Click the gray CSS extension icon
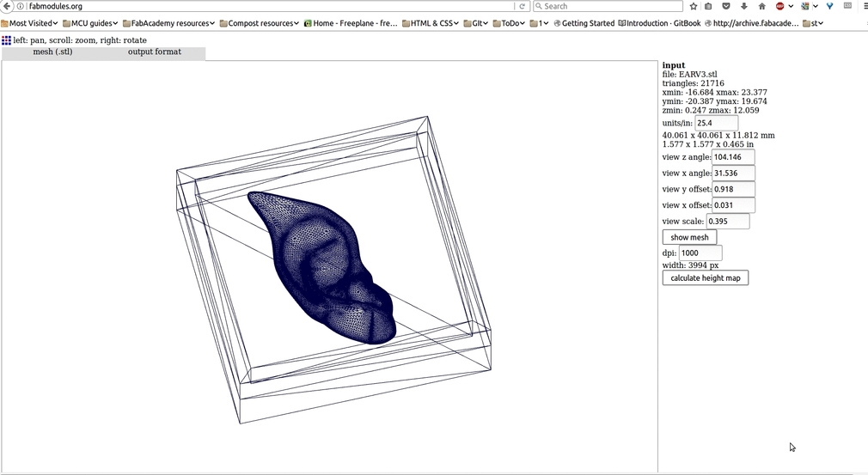The height and width of the screenshot is (475, 868). (847, 5)
